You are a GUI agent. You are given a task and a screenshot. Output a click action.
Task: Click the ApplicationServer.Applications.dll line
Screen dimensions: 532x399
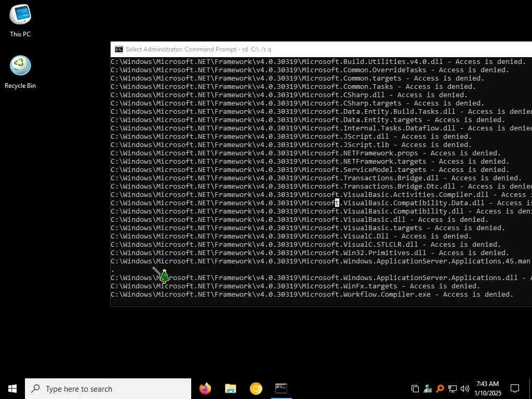pos(321,278)
